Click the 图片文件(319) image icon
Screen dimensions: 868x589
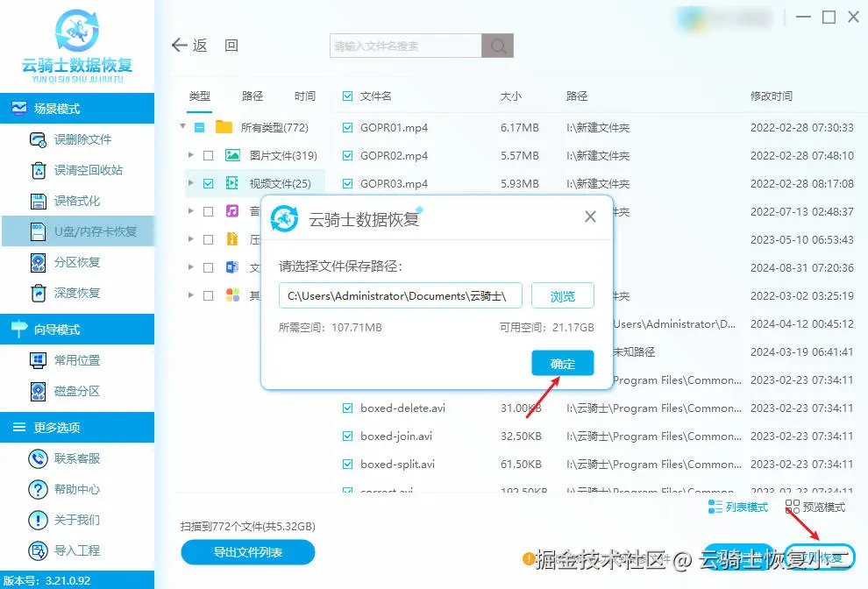click(232, 155)
